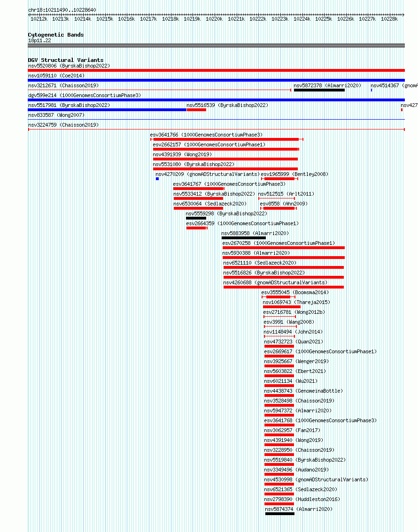The image size is (418, 532).
Task: Select nsv5519840 (ByrskaBishop2022) label
Action: tap(305, 459)
